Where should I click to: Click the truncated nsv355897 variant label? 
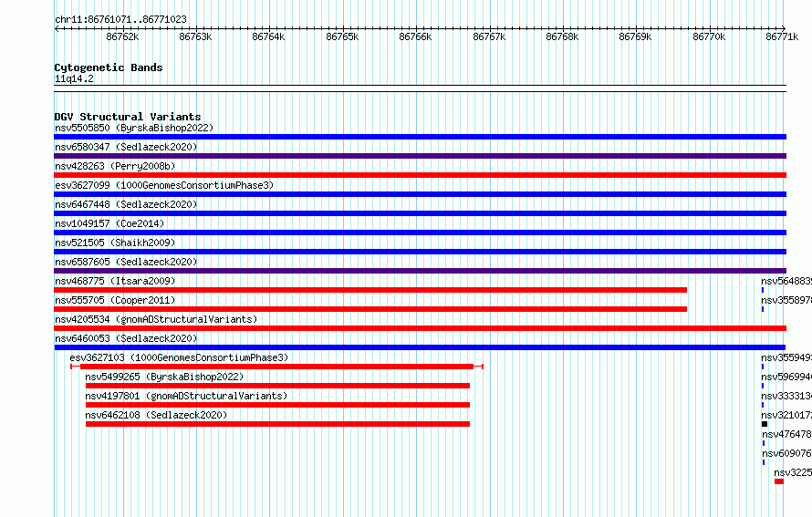[786, 300]
